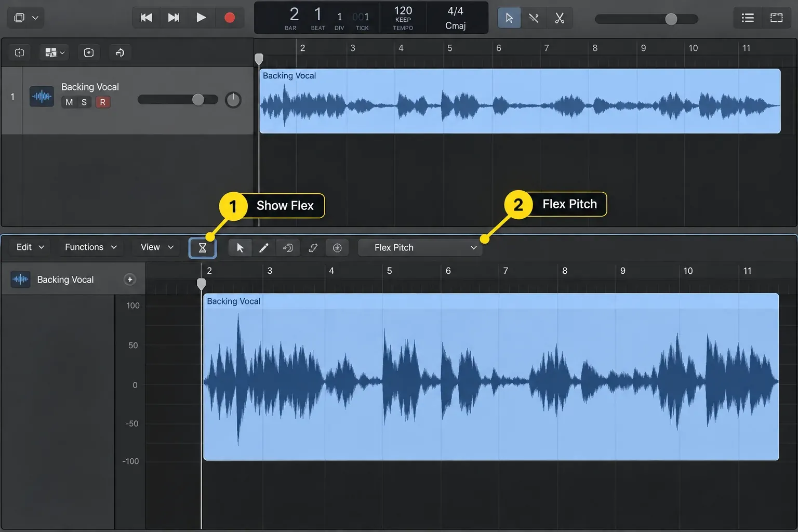Mute the Backing Vocal track
The width and height of the screenshot is (798, 532).
pos(69,102)
